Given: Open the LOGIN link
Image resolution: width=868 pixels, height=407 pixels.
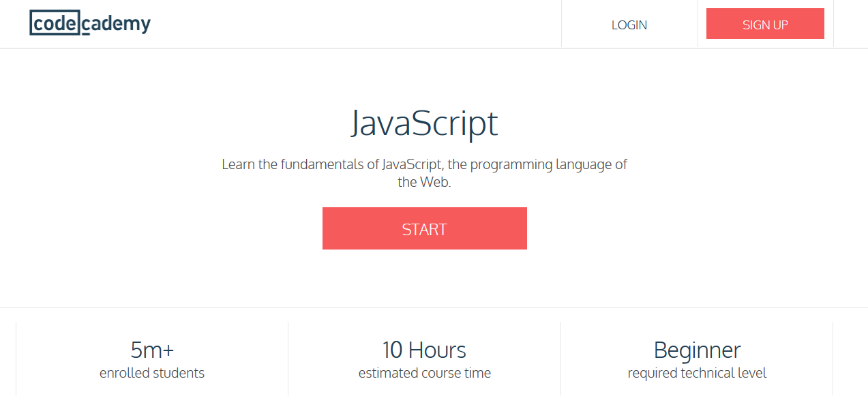Looking at the screenshot, I should pyautogui.click(x=629, y=25).
